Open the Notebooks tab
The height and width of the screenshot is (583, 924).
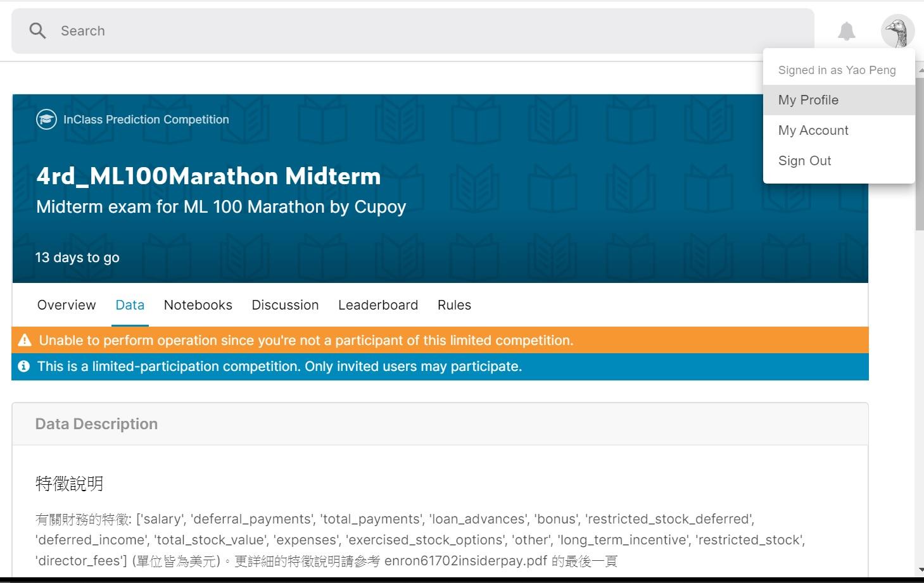coord(198,305)
